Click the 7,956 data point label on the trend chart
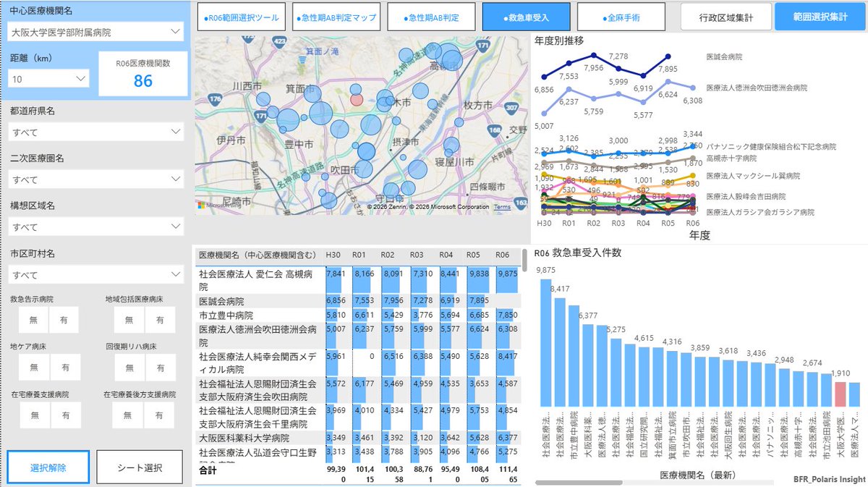The width and height of the screenshot is (868, 487). 594,68
